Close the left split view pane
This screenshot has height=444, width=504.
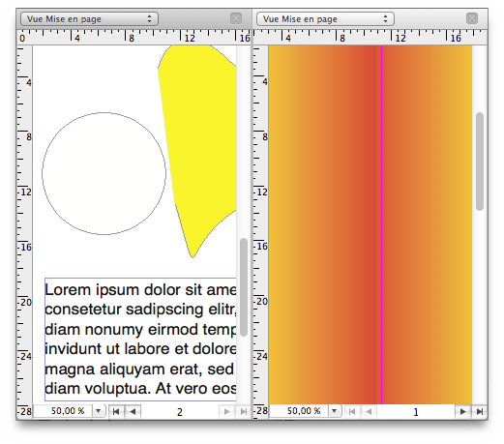tap(236, 18)
